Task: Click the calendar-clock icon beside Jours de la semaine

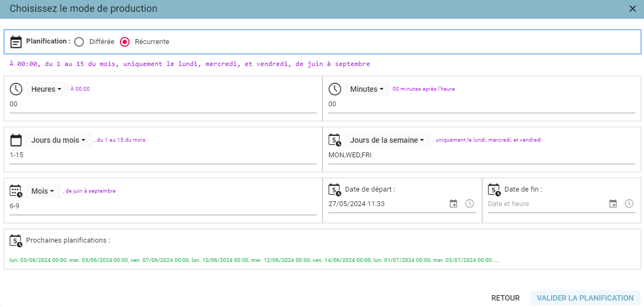Action: (x=335, y=140)
